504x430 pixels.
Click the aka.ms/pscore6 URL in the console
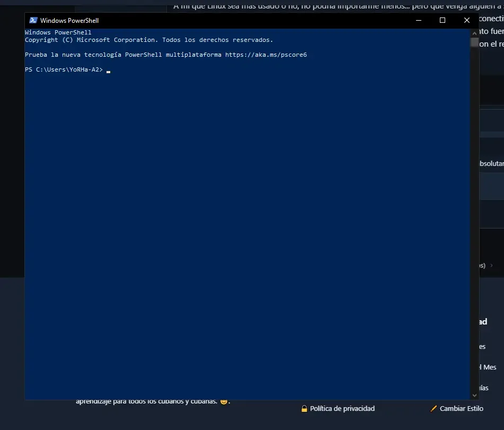click(266, 55)
